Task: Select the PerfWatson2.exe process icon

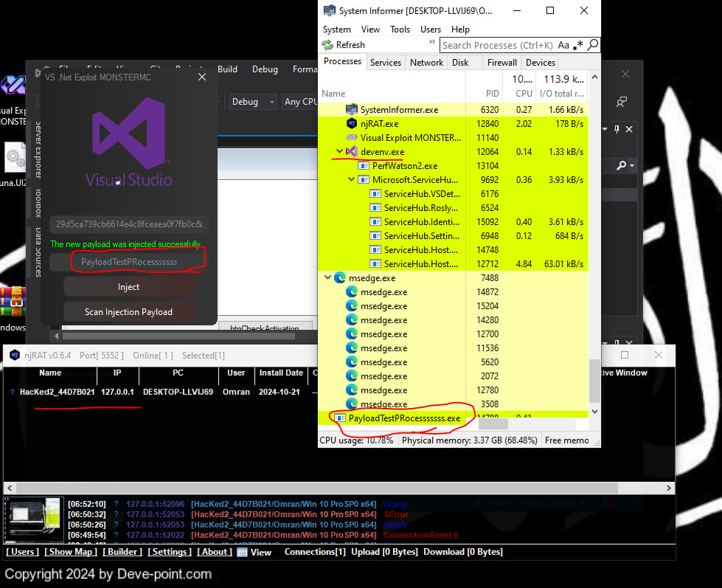Action: click(x=364, y=166)
